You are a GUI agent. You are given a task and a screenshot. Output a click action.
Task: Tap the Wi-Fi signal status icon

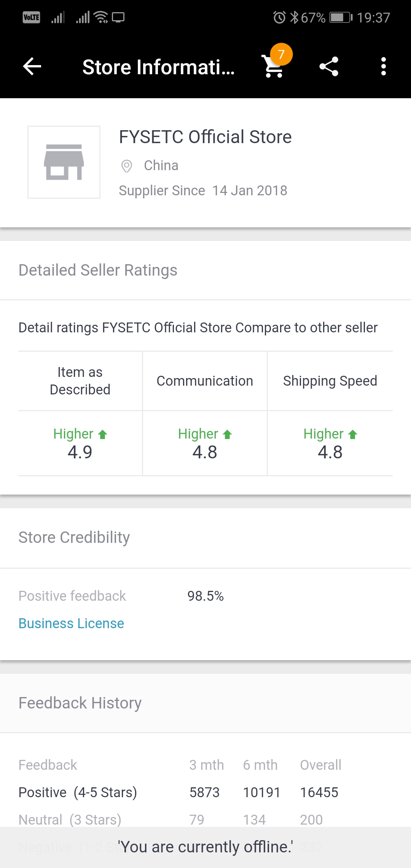click(101, 17)
